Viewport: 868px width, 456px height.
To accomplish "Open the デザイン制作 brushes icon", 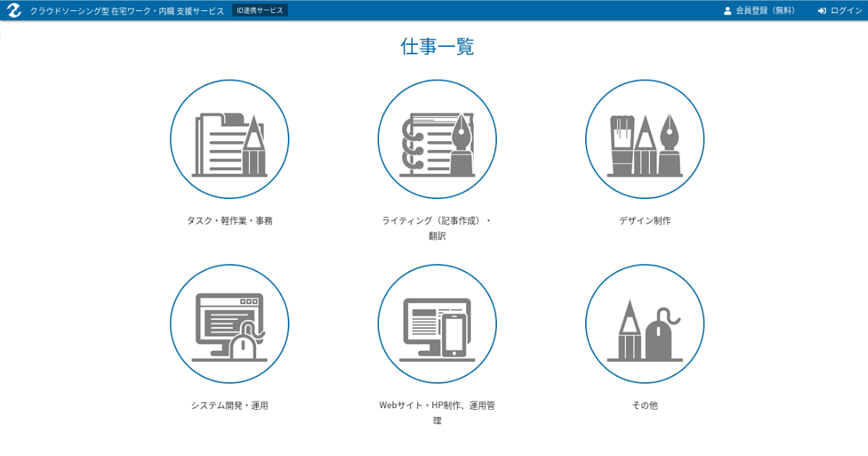I will (644, 139).
